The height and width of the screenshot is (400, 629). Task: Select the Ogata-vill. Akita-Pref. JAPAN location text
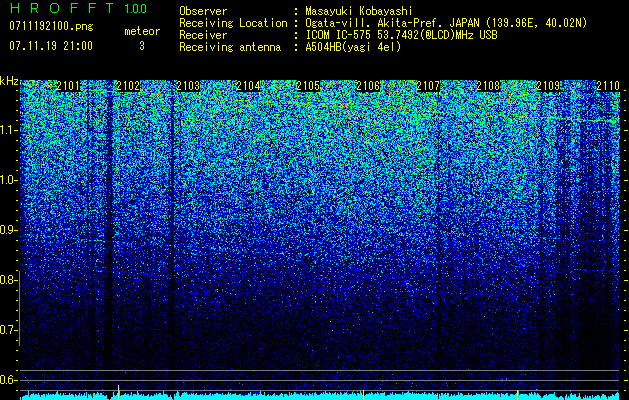click(446, 23)
